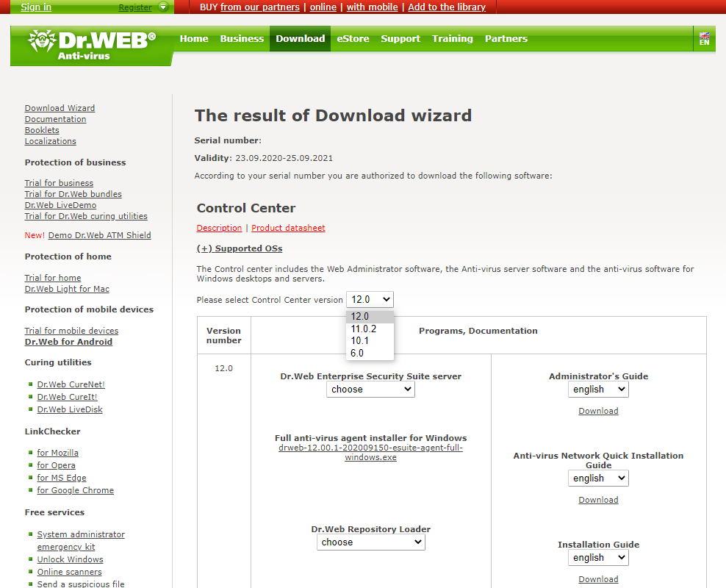The width and height of the screenshot is (726, 588).
Task: Open Dr.Web for Android link
Action: [68, 342]
